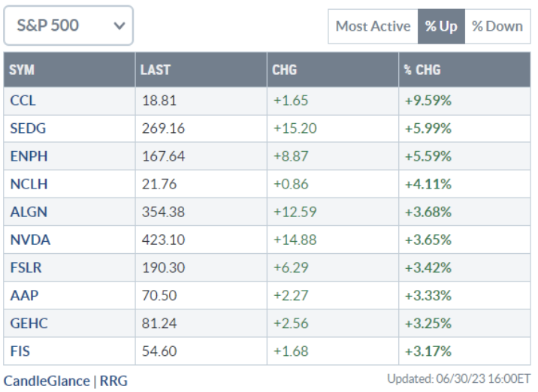This screenshot has width=538, height=392.
Task: Sort by the SYM column header
Action: click(x=23, y=71)
